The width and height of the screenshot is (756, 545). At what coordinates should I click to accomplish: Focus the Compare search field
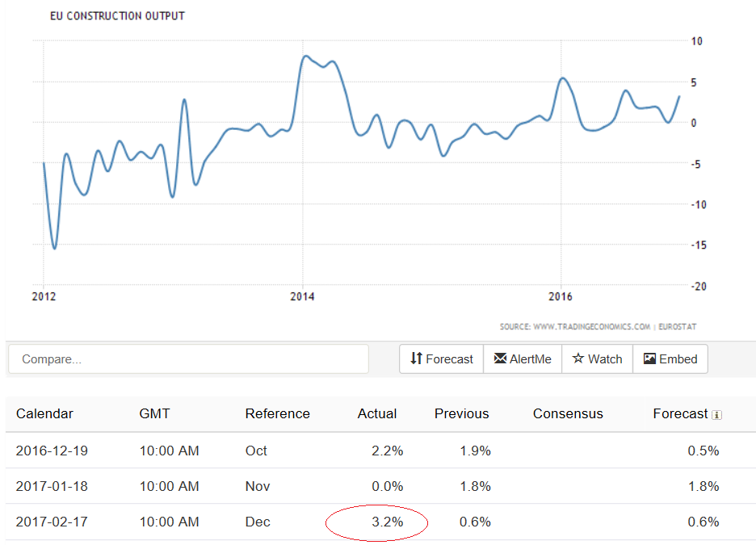point(188,359)
